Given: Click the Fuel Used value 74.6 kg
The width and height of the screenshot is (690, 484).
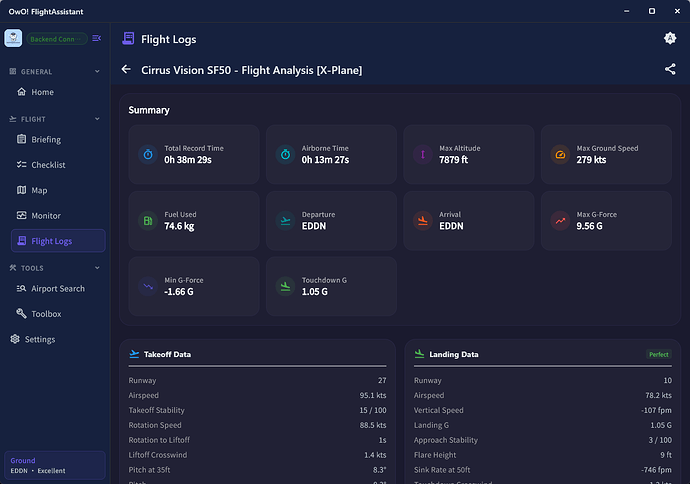Looking at the screenshot, I should [179, 226].
